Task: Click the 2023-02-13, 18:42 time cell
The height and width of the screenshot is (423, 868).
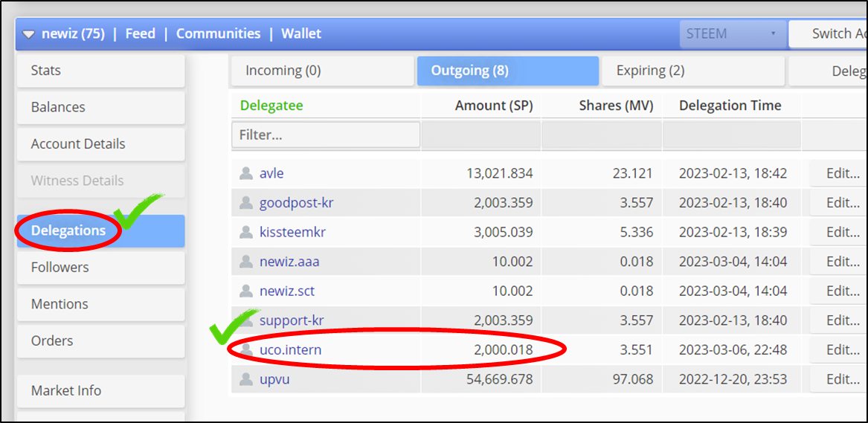Action: (x=733, y=174)
